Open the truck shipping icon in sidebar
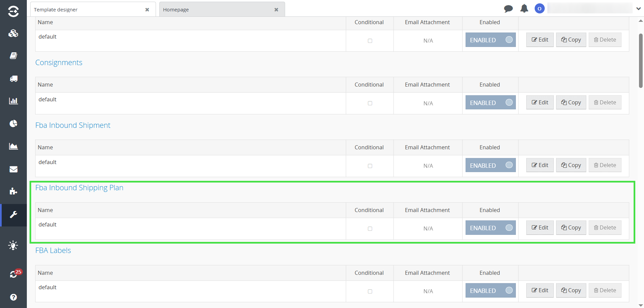Screen dimensions: 644x308 pyautogui.click(x=13, y=79)
